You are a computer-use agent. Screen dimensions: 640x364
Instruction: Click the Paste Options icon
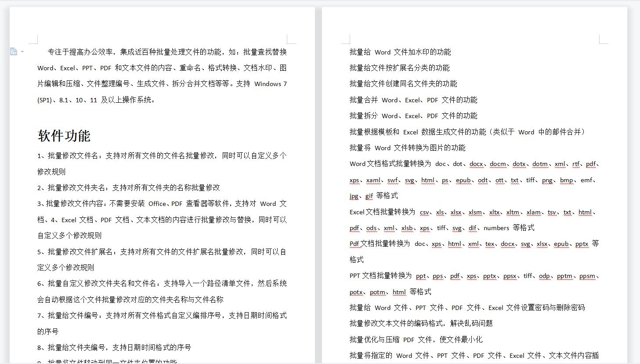[x=14, y=51]
